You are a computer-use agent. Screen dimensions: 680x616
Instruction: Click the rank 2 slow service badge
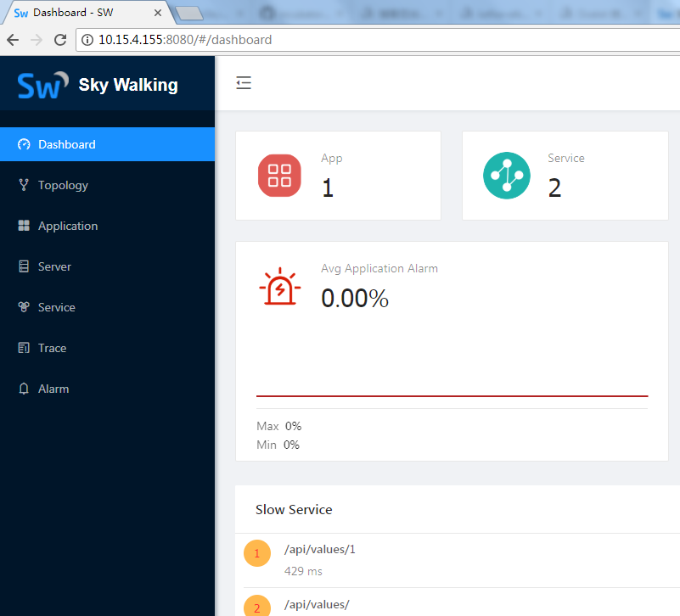point(257,606)
